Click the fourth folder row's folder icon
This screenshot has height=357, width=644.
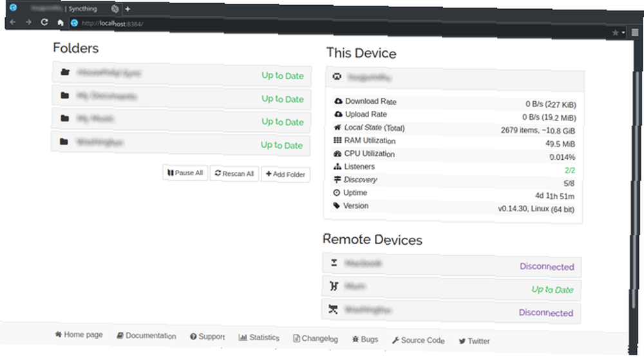coord(64,142)
